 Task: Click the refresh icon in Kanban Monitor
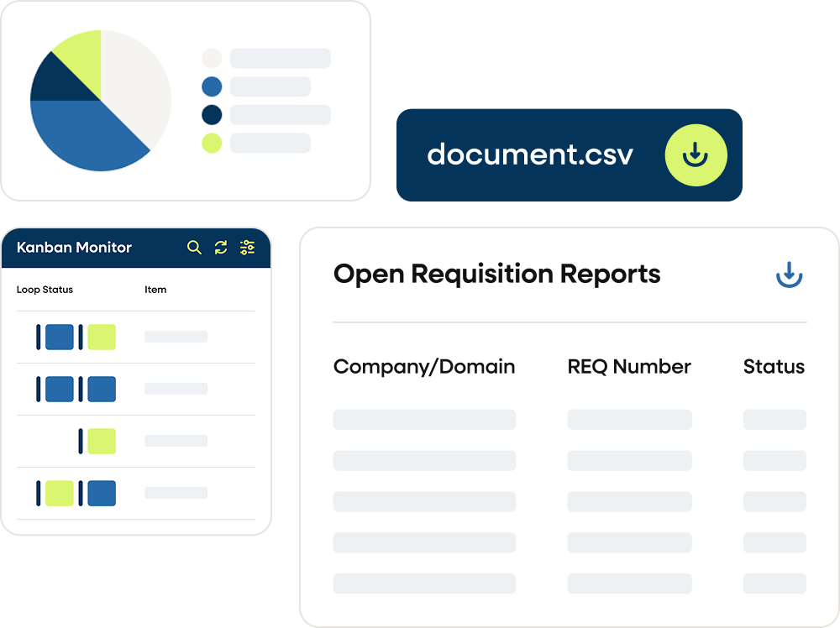click(x=221, y=248)
